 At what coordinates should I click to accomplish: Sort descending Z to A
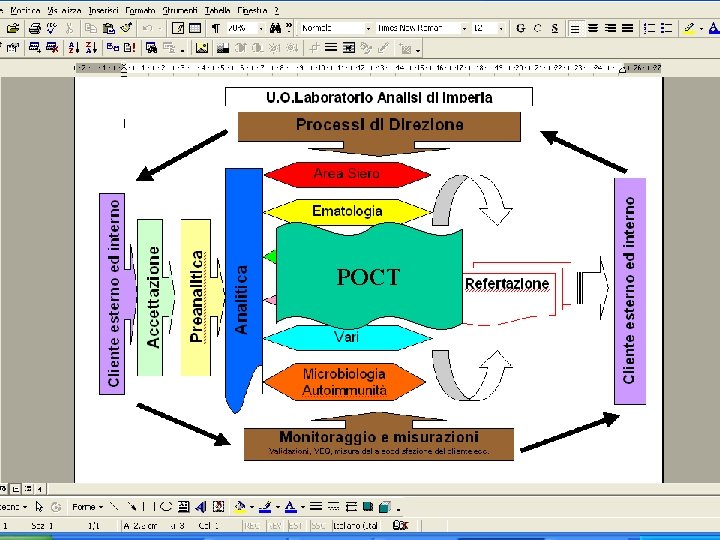[x=91, y=47]
